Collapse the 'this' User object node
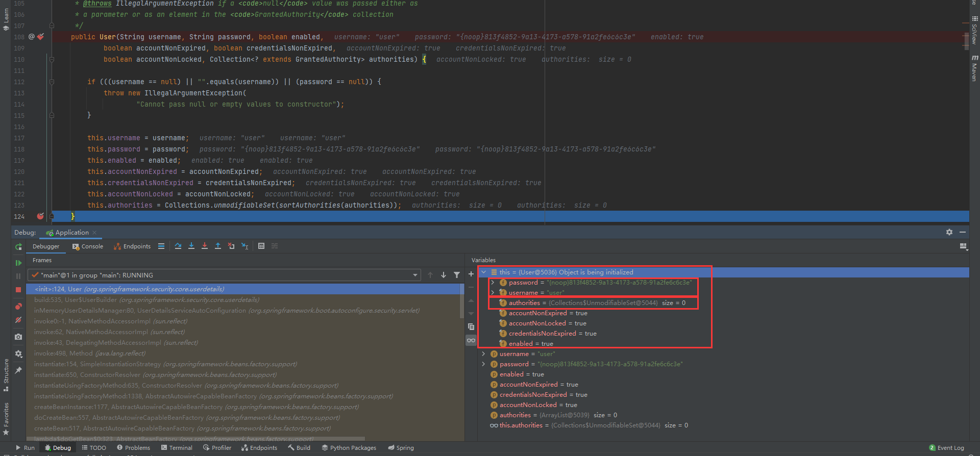The image size is (980, 456). (x=484, y=272)
